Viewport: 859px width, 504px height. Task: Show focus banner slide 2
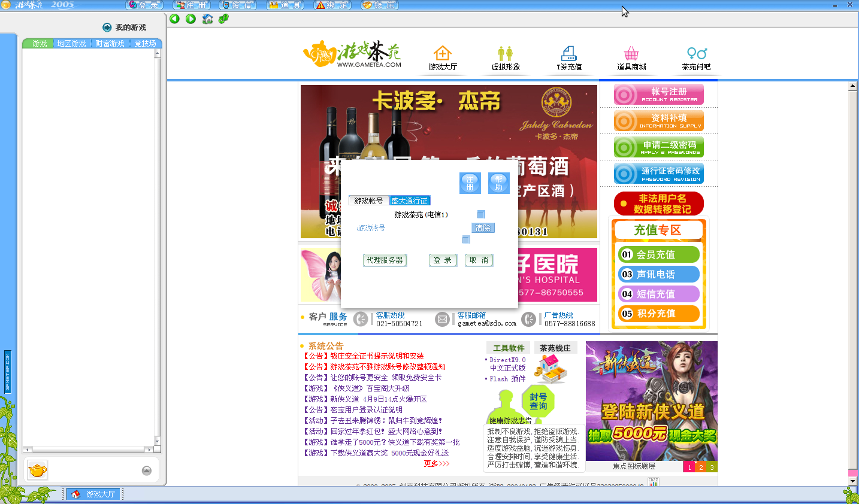click(x=700, y=467)
